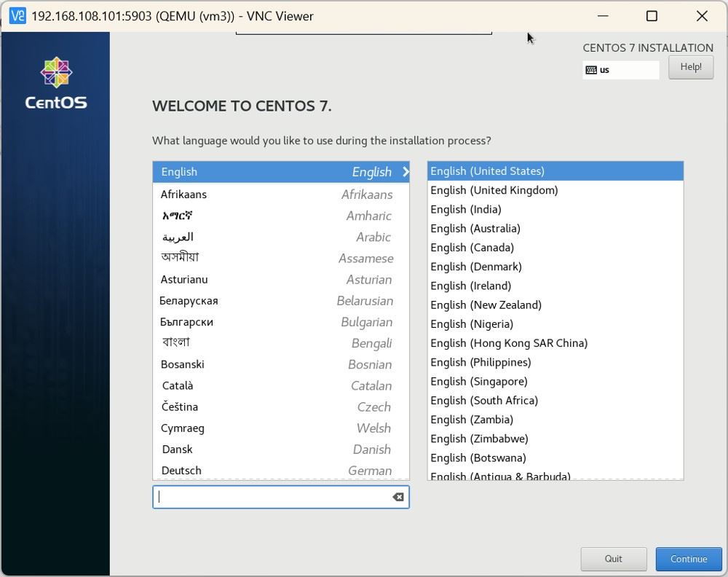Select Català language row
The width and height of the screenshot is (728, 577).
pos(281,385)
